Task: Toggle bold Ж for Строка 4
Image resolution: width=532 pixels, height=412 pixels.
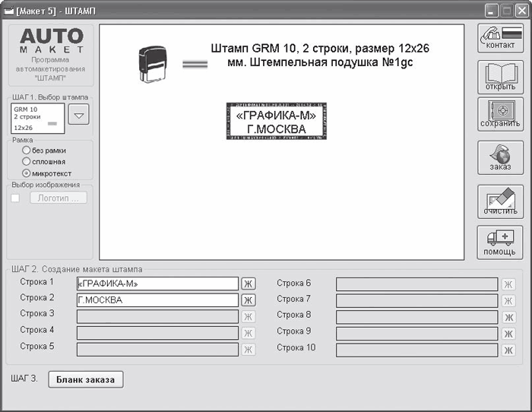Action: pos(249,333)
